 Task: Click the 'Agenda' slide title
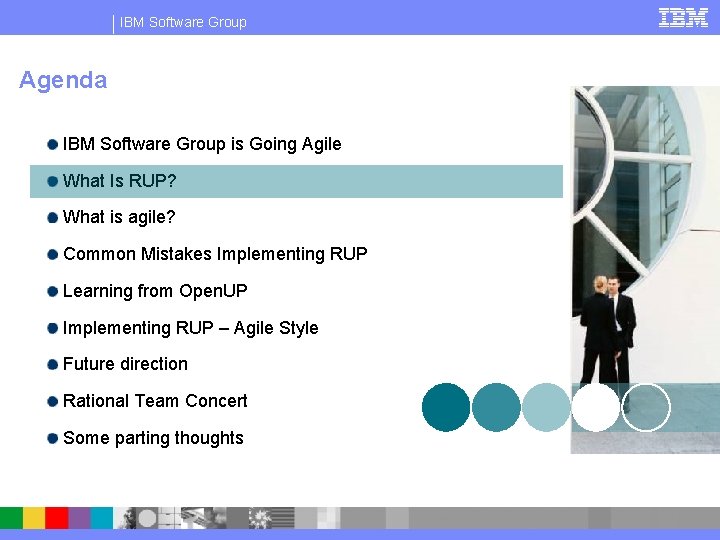click(x=63, y=80)
